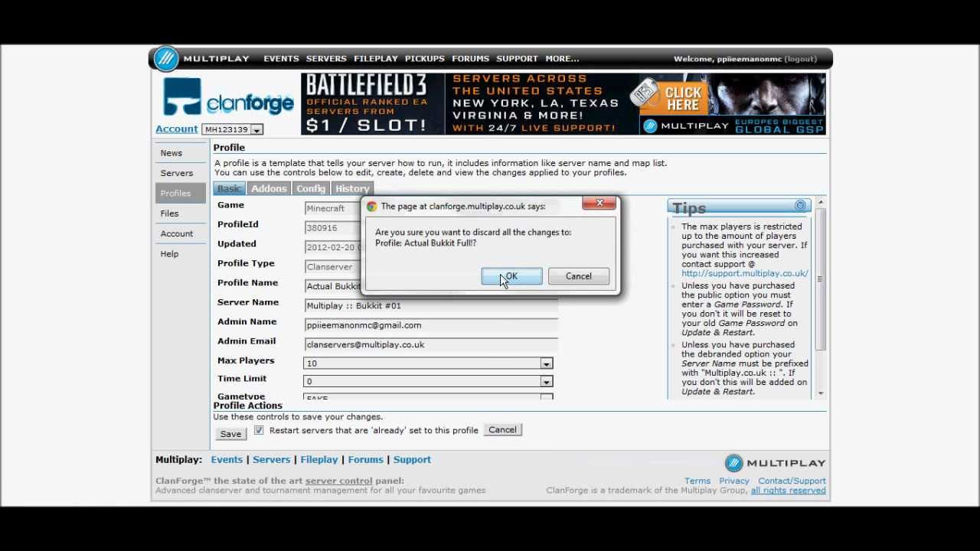Click the Admin Name input field

(x=431, y=325)
